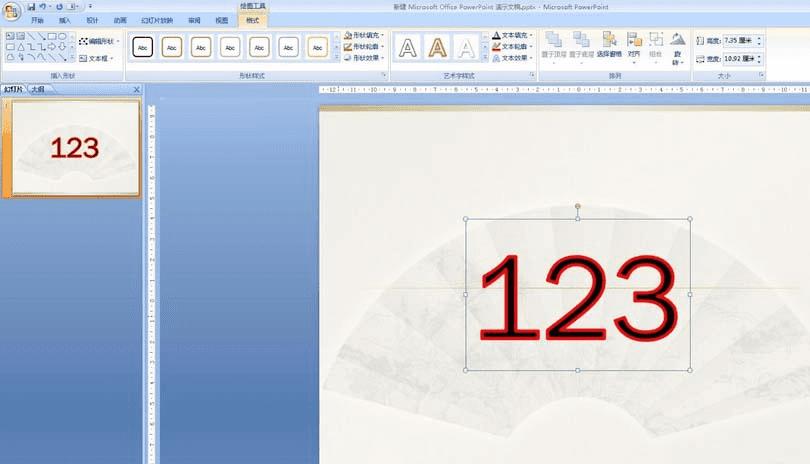Viewport: 810px width, 464px height.
Task: Open the Animations (动画) ribbon tab
Action: 120,20
